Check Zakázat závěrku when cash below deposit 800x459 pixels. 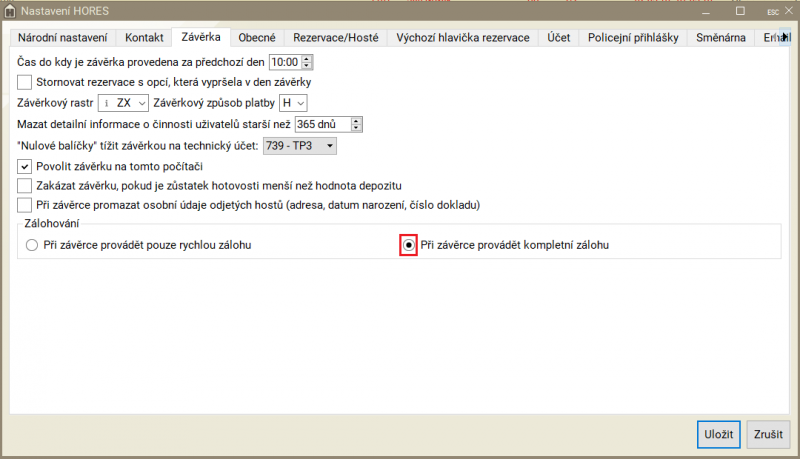pyautogui.click(x=25, y=185)
